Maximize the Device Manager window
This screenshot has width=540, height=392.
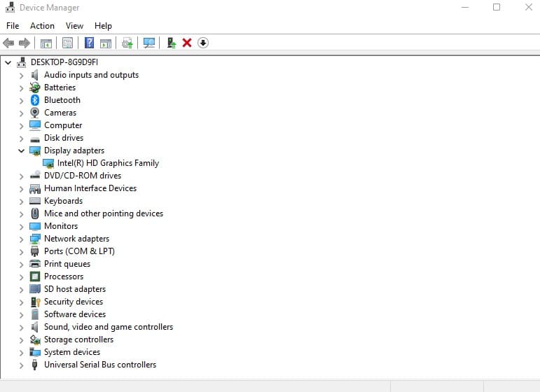click(497, 7)
